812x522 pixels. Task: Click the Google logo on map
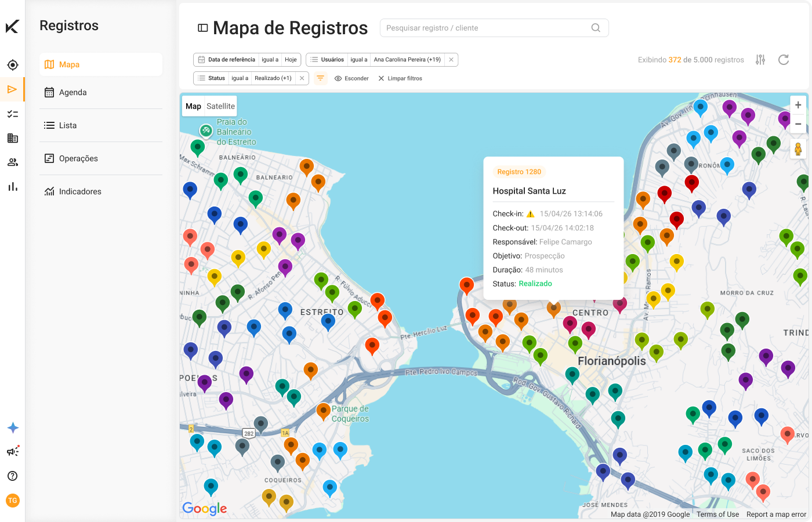pos(205,509)
